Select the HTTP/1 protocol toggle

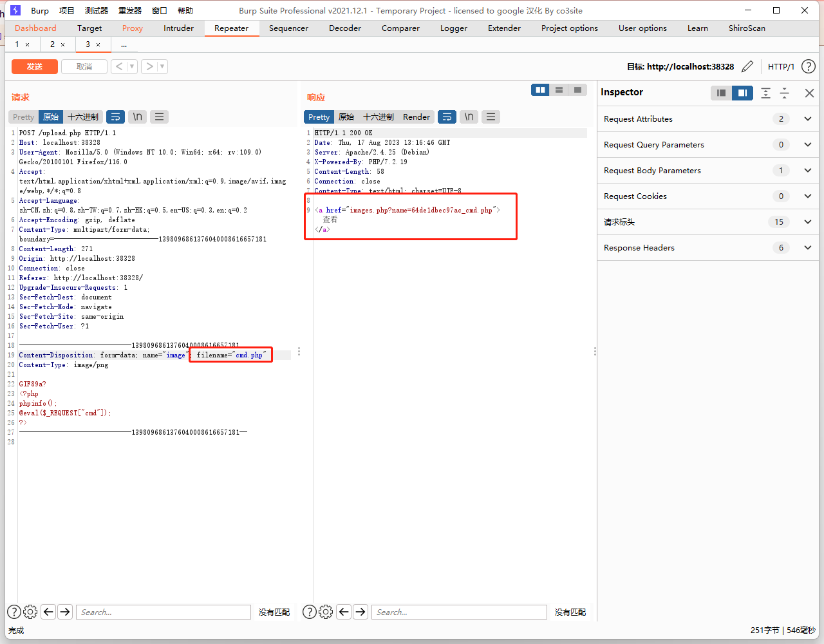[781, 66]
